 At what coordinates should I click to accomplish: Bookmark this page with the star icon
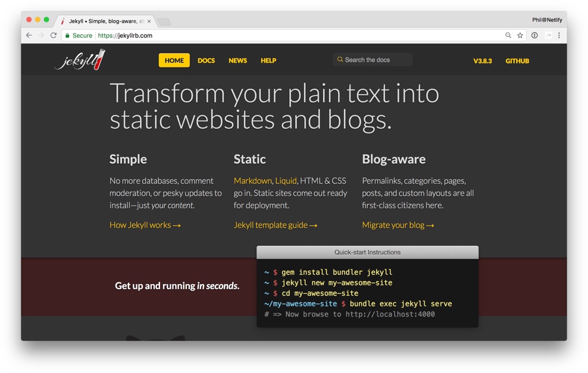(520, 36)
